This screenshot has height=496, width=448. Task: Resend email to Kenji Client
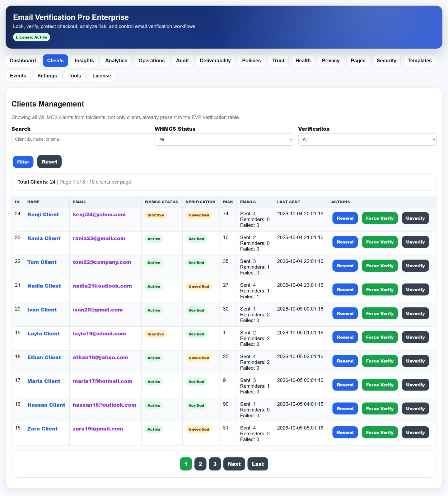pos(345,218)
